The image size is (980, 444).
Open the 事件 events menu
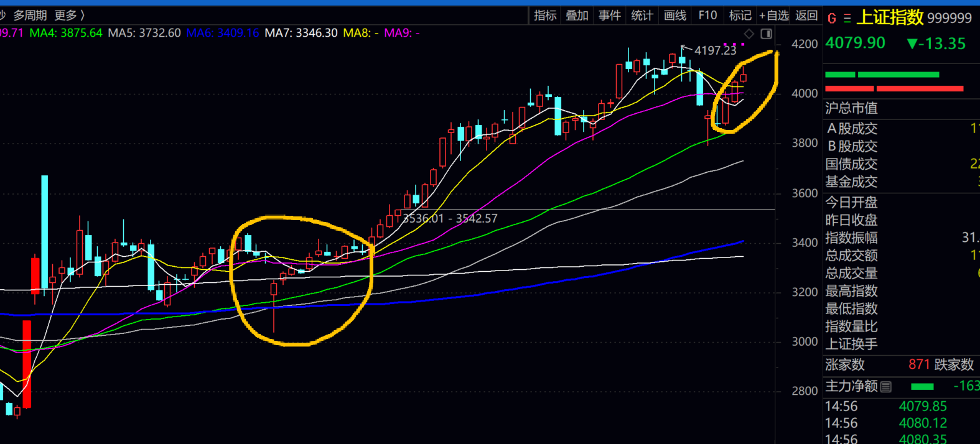pyautogui.click(x=609, y=15)
